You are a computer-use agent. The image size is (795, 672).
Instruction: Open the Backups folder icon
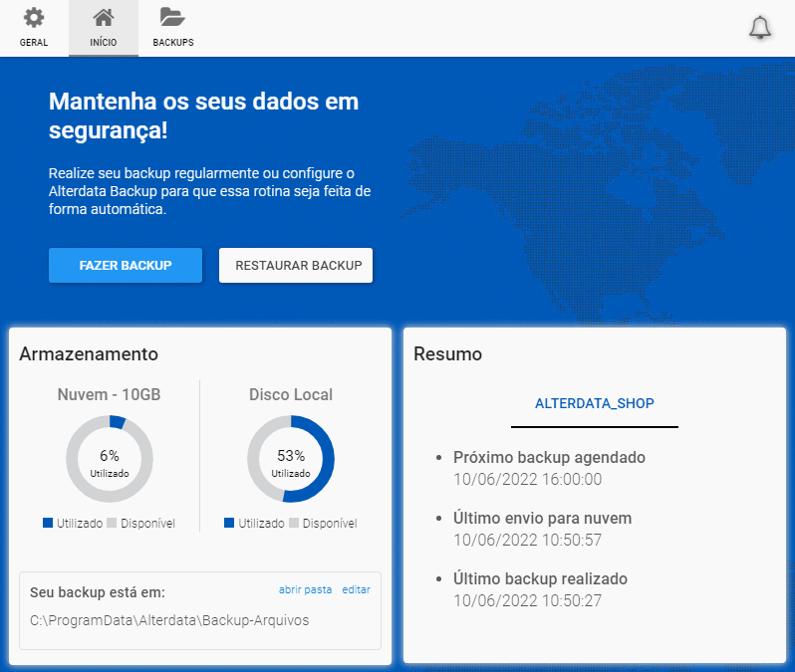[172, 17]
